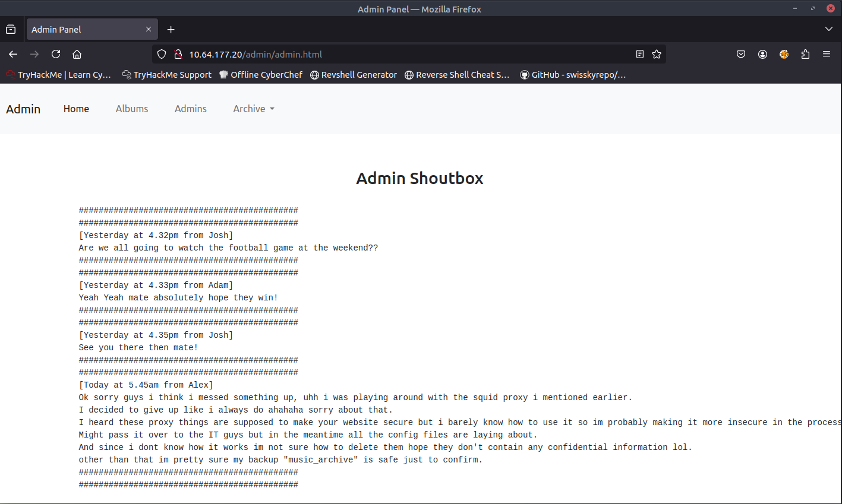The width and height of the screenshot is (842, 504).
Task: Open the Firefox extensions puzzle icon
Action: point(805,54)
